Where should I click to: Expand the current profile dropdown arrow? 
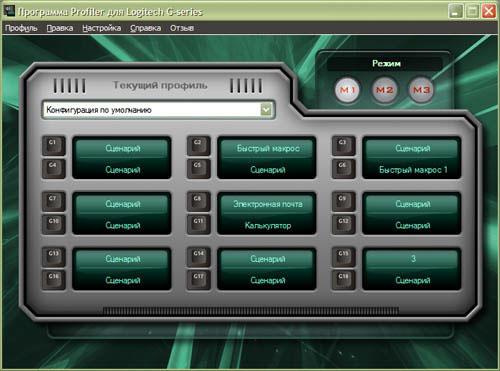(266, 109)
